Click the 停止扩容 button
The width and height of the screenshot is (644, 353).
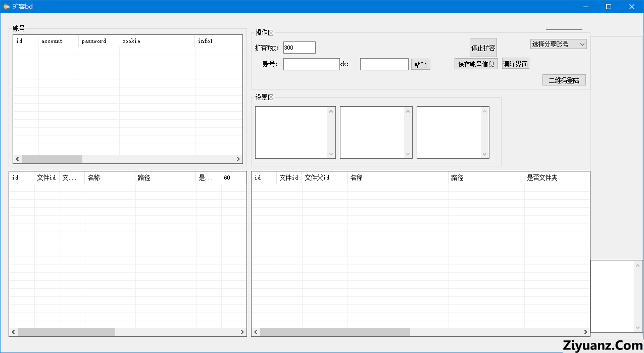pyautogui.click(x=483, y=48)
